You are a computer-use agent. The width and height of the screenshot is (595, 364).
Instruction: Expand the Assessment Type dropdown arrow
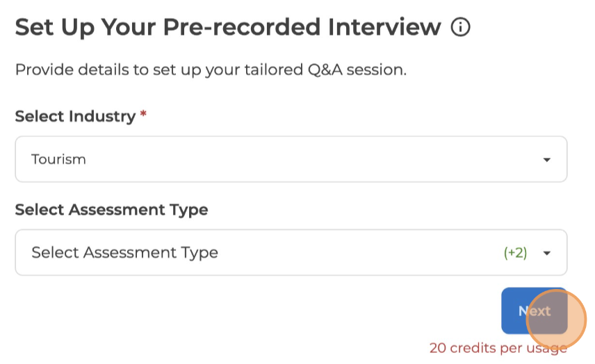(x=546, y=253)
